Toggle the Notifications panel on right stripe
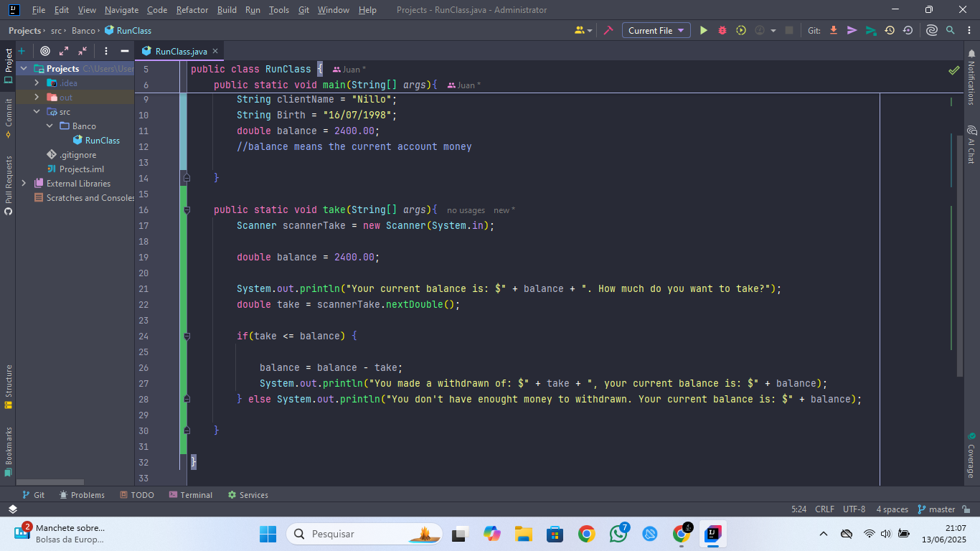 coord(971,77)
